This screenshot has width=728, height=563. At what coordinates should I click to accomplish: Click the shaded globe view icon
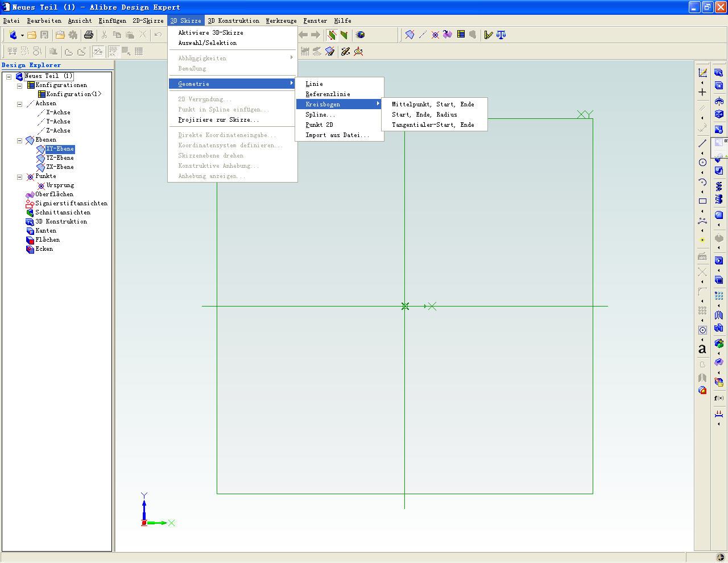pyautogui.click(x=360, y=35)
